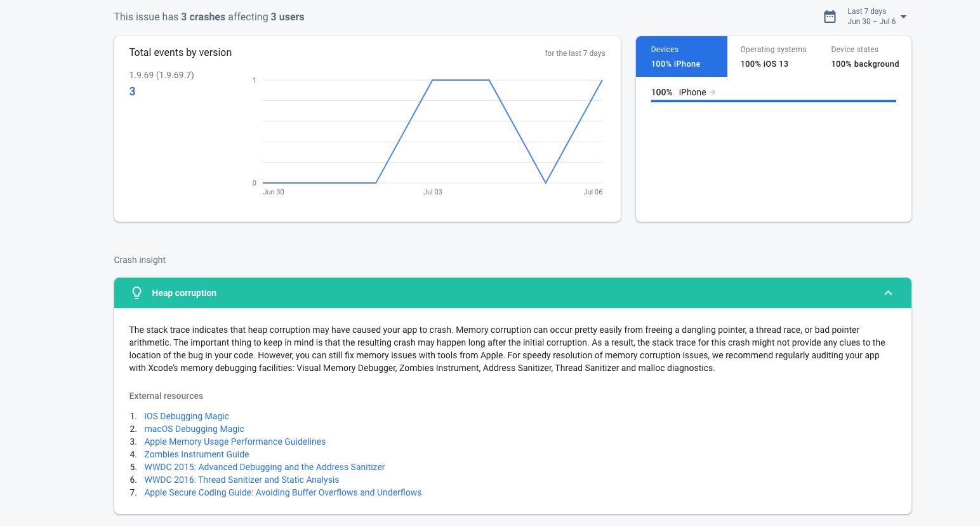Click the event count 3 under version
The width and height of the screenshot is (980, 526).
(132, 91)
